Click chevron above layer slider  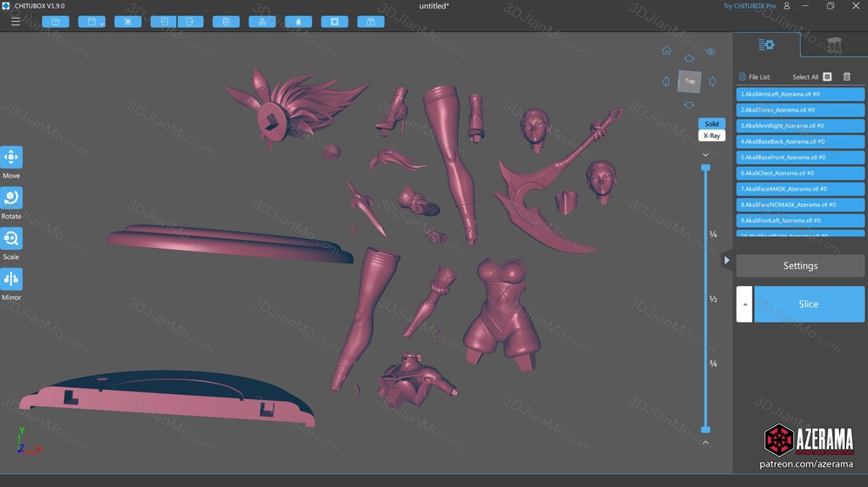tap(705, 155)
